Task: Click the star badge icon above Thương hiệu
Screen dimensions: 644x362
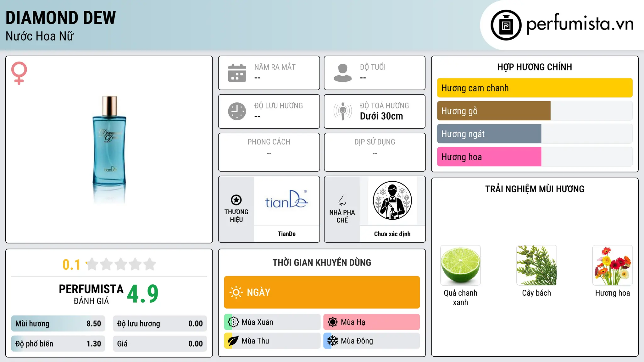Action: pyautogui.click(x=236, y=200)
